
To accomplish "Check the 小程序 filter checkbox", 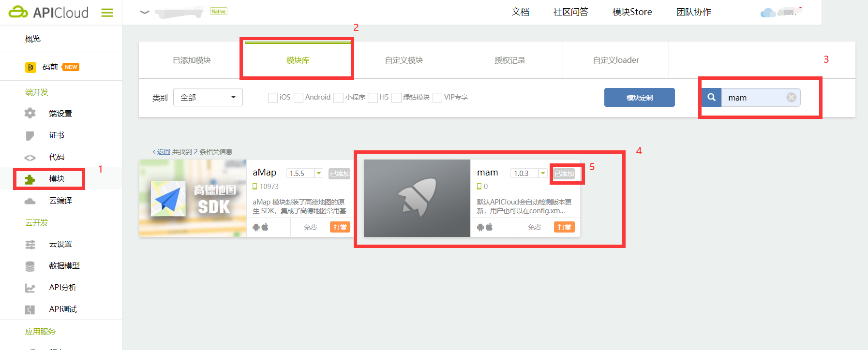I will click(339, 98).
